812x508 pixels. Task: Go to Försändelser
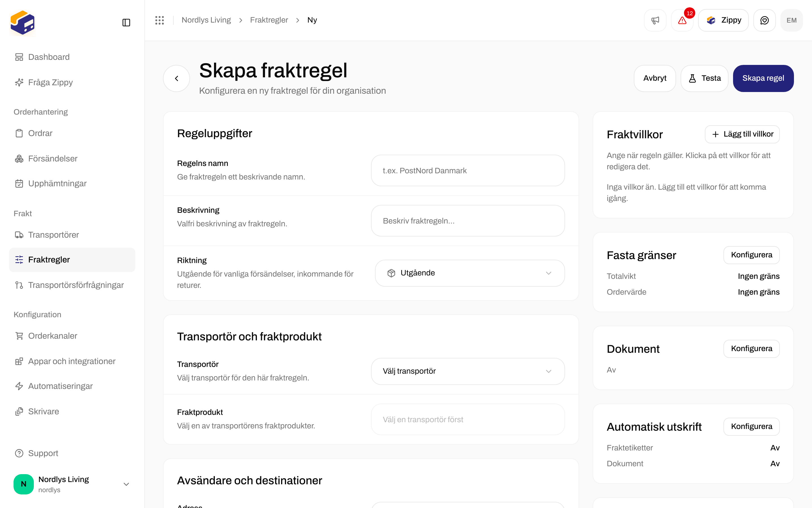(72, 159)
